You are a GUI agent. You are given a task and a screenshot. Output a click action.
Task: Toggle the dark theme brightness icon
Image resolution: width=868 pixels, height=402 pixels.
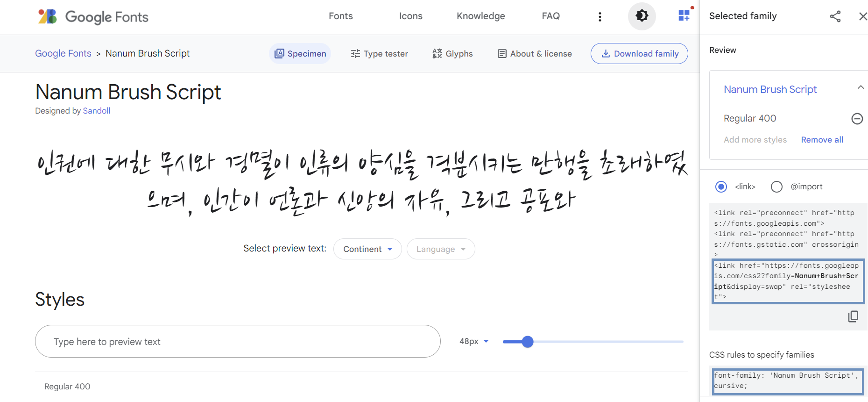pyautogui.click(x=642, y=16)
